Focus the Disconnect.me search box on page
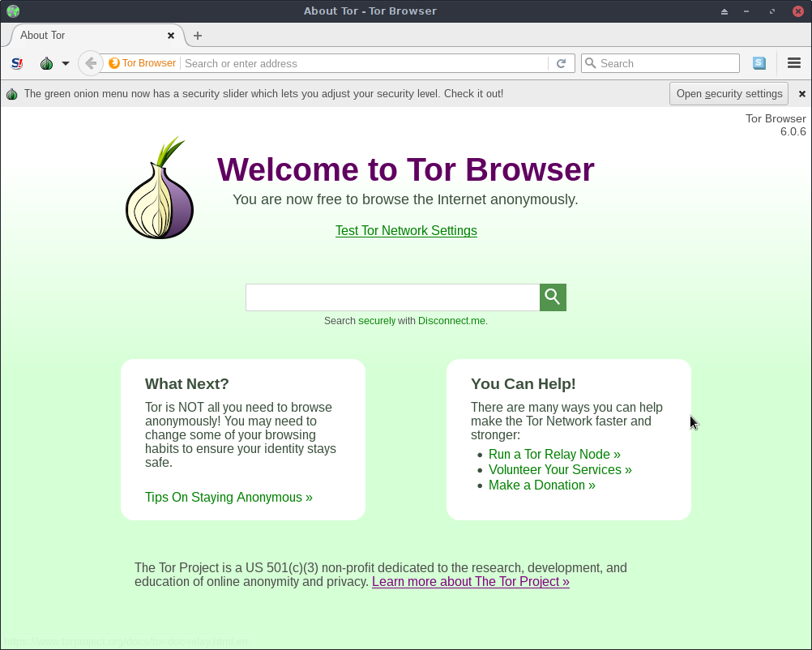812x650 pixels. tap(393, 297)
